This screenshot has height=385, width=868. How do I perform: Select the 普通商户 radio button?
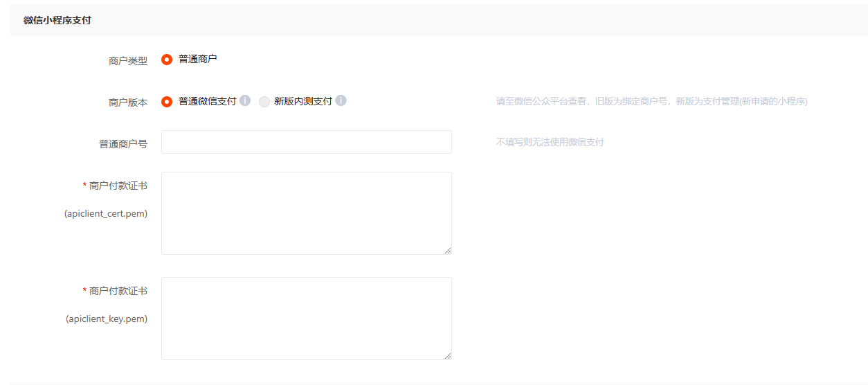click(x=167, y=60)
